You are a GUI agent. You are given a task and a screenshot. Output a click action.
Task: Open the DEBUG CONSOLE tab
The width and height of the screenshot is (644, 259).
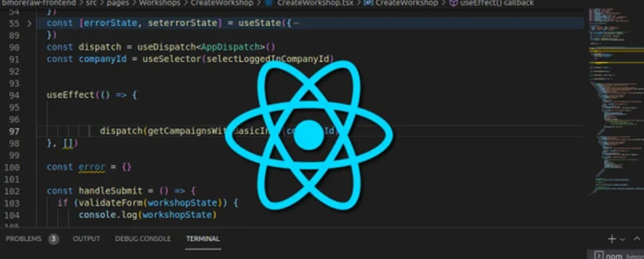143,239
